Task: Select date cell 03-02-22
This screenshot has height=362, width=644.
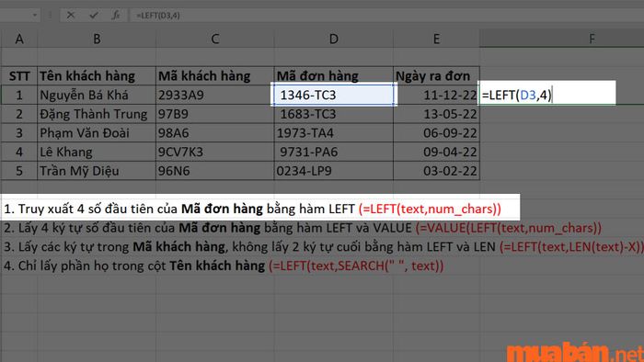Action: 436,171
